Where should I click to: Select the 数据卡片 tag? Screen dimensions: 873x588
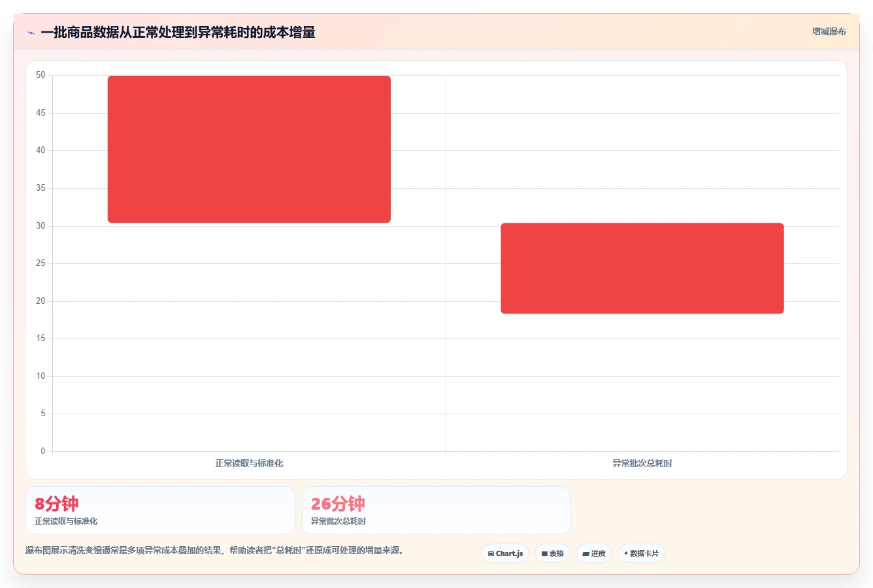(x=641, y=553)
